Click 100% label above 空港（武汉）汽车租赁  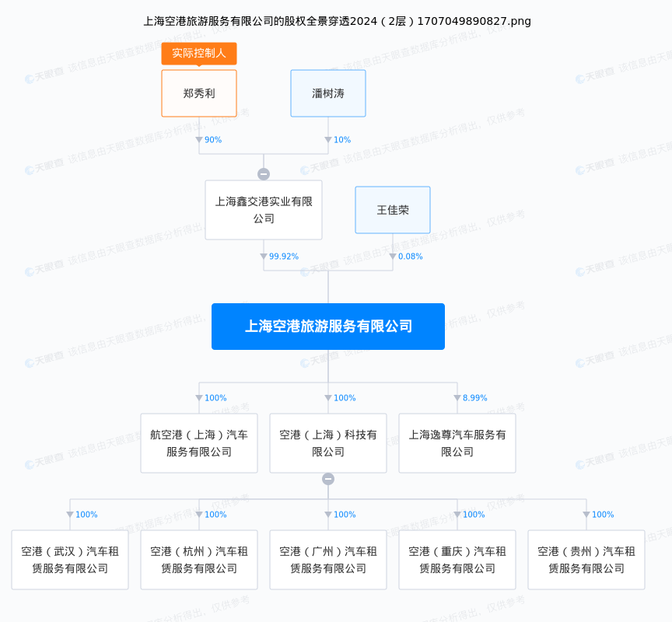coord(86,515)
